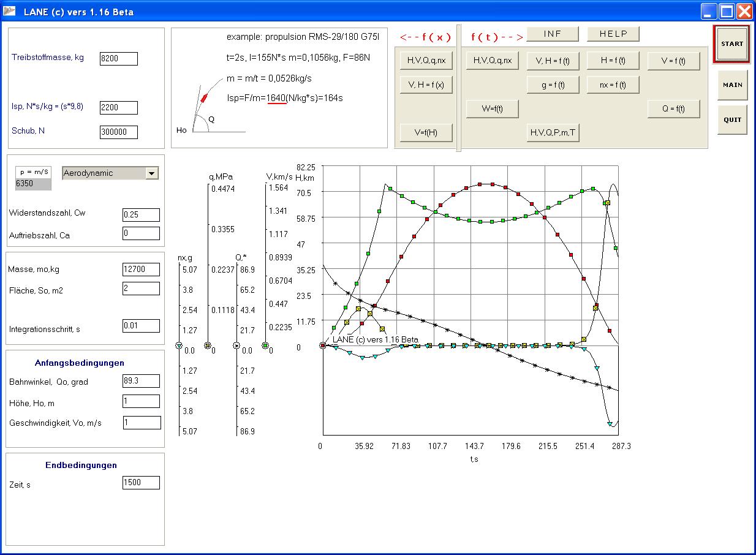Open the Aerodynamic dropdown list

pos(151,173)
